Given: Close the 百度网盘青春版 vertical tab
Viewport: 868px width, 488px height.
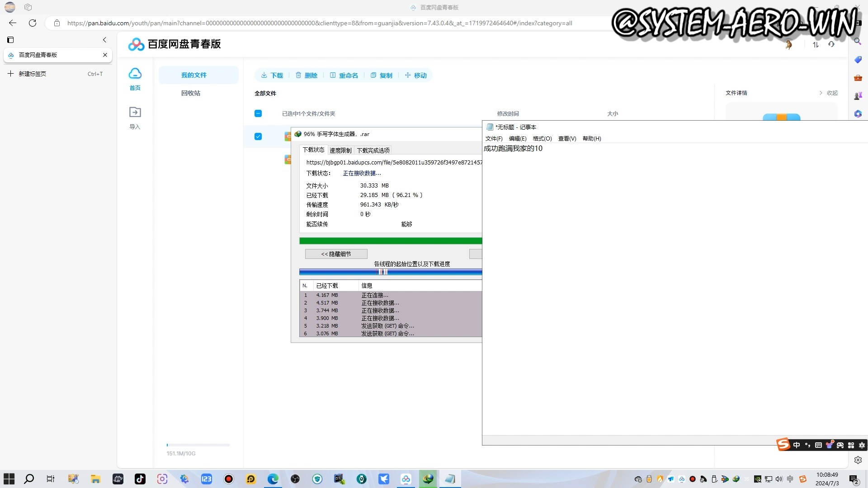Looking at the screenshot, I should [105, 55].
